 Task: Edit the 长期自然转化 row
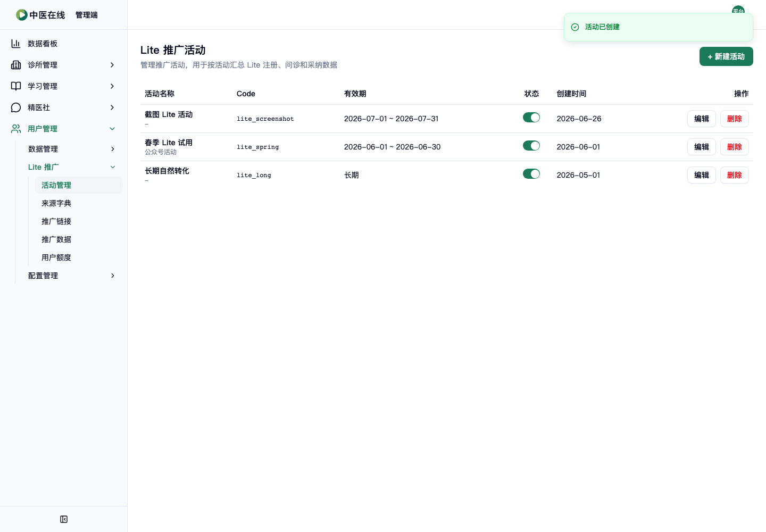702,175
